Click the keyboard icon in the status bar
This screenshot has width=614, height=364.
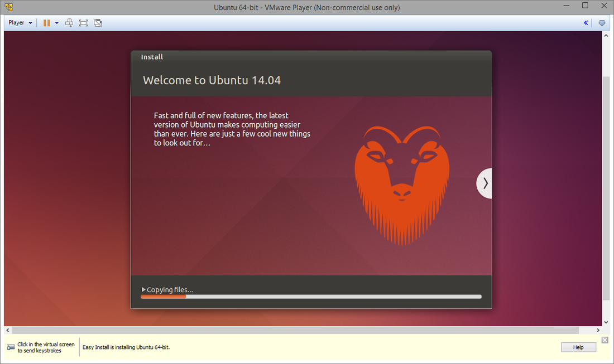(x=11, y=347)
